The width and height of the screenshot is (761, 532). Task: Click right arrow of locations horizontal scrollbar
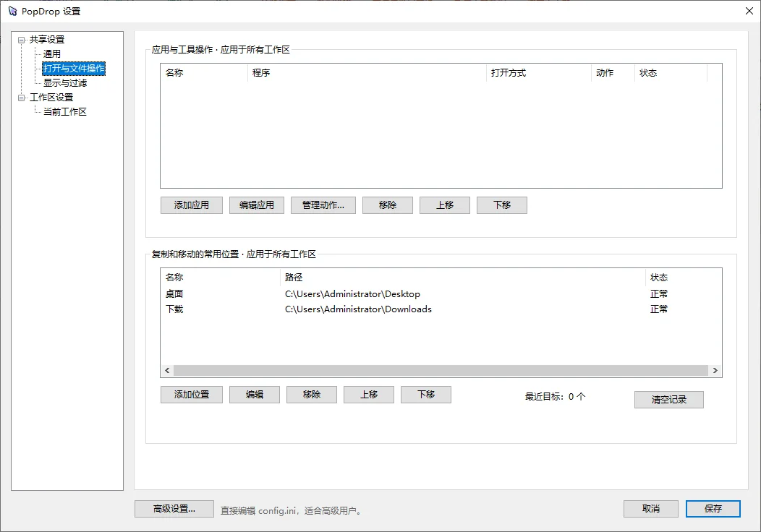[715, 371]
